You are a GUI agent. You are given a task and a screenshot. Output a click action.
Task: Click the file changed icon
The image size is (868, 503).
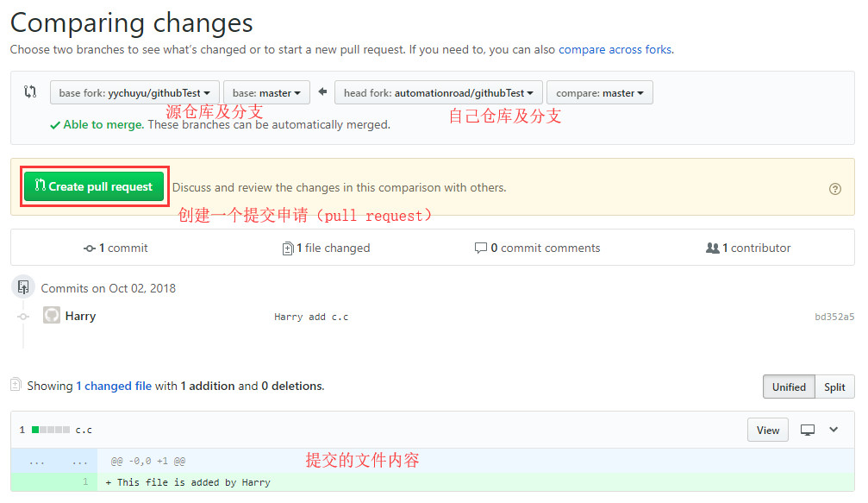pyautogui.click(x=288, y=248)
